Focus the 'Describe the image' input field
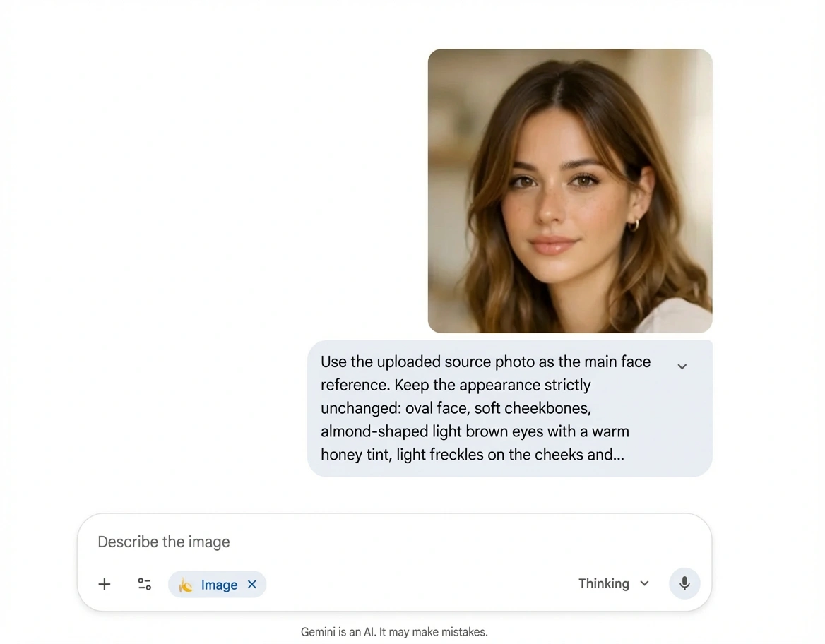 coord(353,542)
